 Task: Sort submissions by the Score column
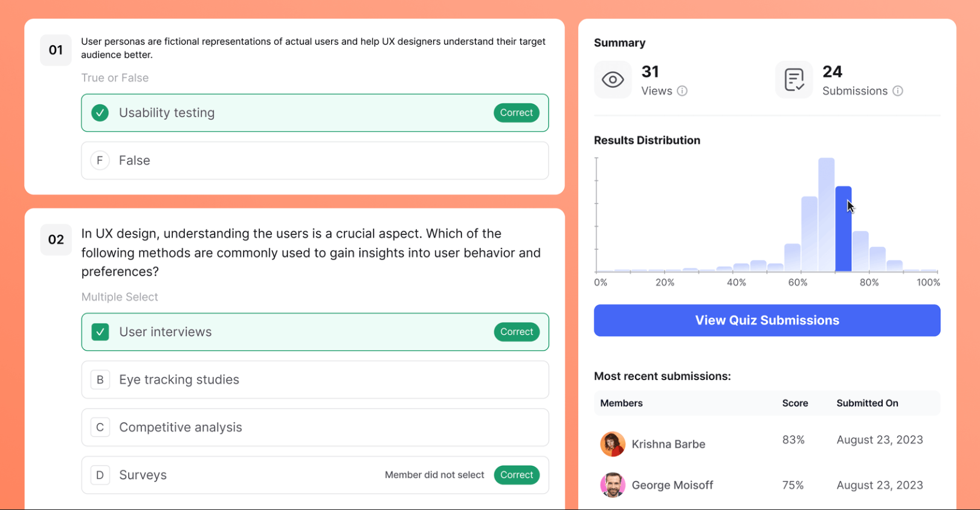(x=795, y=403)
